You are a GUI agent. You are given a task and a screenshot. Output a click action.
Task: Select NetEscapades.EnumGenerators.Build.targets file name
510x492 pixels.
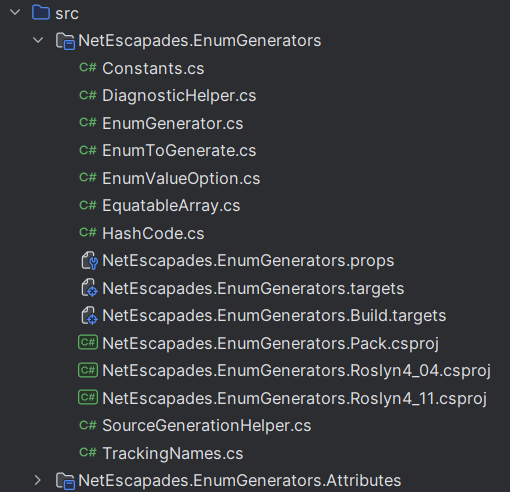click(274, 316)
